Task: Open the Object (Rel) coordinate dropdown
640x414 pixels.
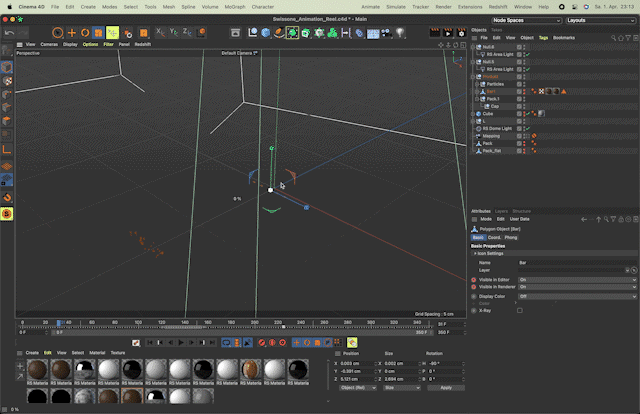Action: [358, 388]
